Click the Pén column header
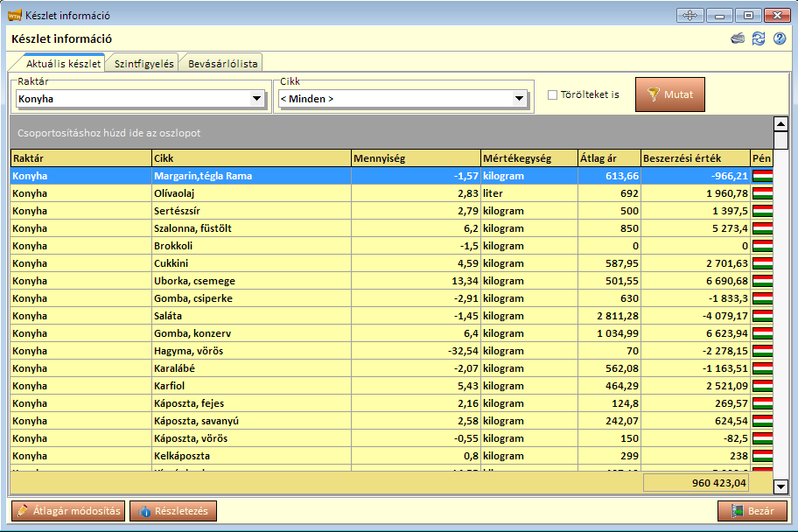 pos(762,158)
